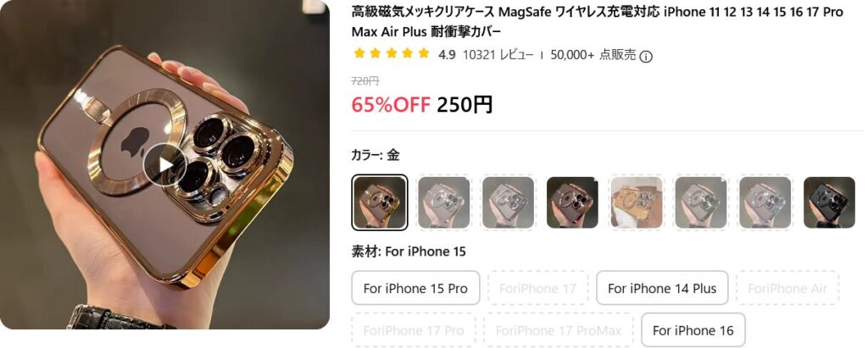The height and width of the screenshot is (348, 868).
Task: Select the orange-gold case thumbnail
Action: pyautogui.click(x=637, y=202)
